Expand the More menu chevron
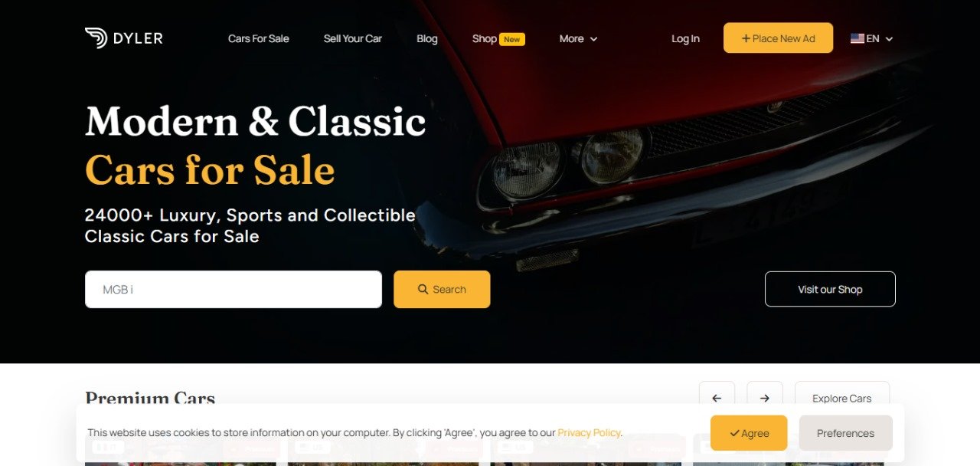This screenshot has height=466, width=980. pos(593,39)
